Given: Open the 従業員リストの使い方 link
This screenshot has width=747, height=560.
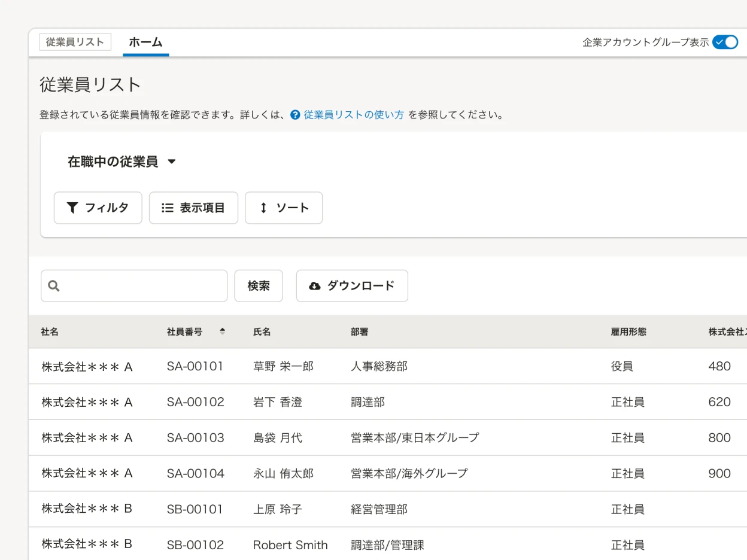Looking at the screenshot, I should point(354,115).
